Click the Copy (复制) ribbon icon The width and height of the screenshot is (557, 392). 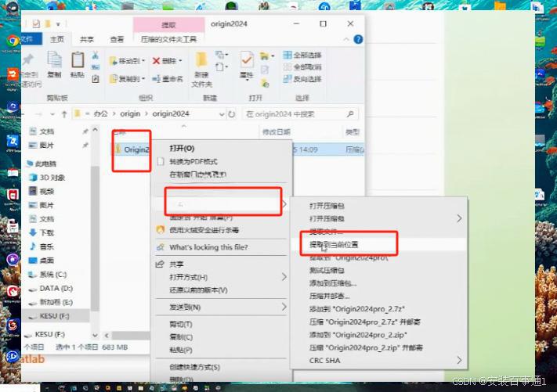pyautogui.click(x=54, y=60)
